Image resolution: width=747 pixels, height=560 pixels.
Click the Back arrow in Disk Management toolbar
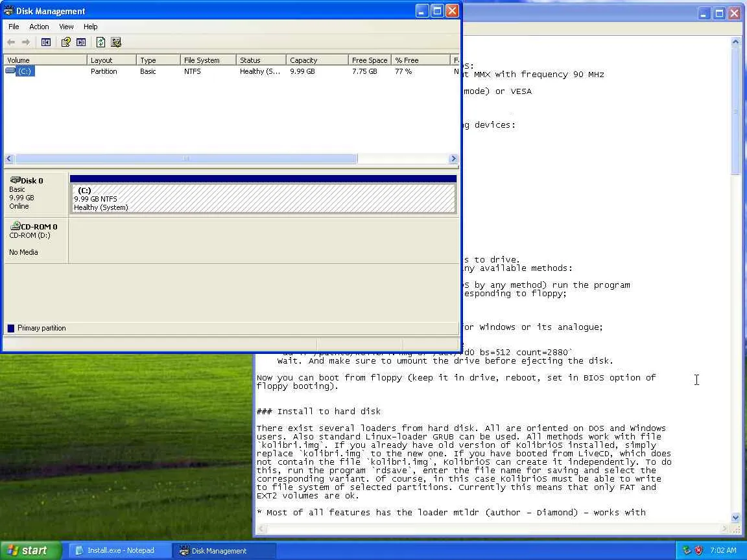tap(11, 42)
